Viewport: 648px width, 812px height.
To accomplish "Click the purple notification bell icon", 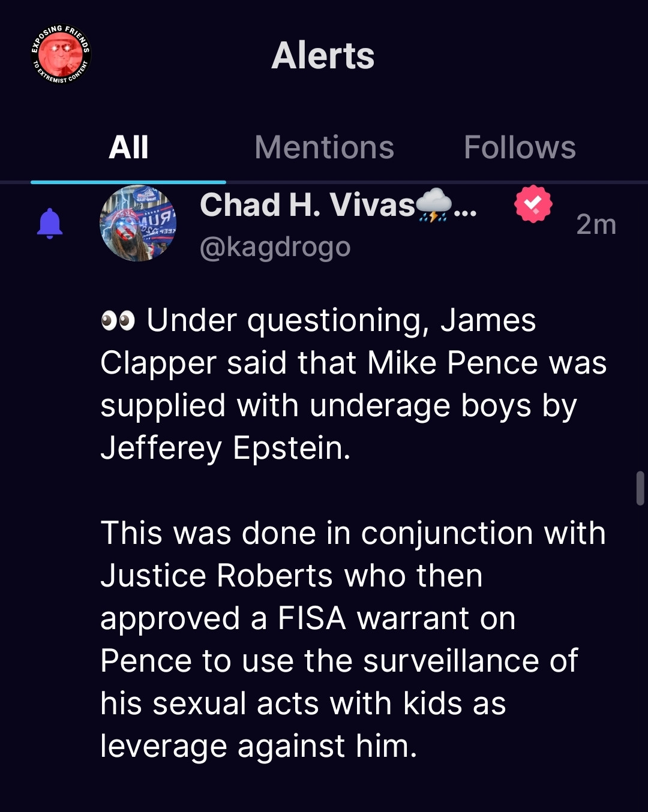I will 50,224.
